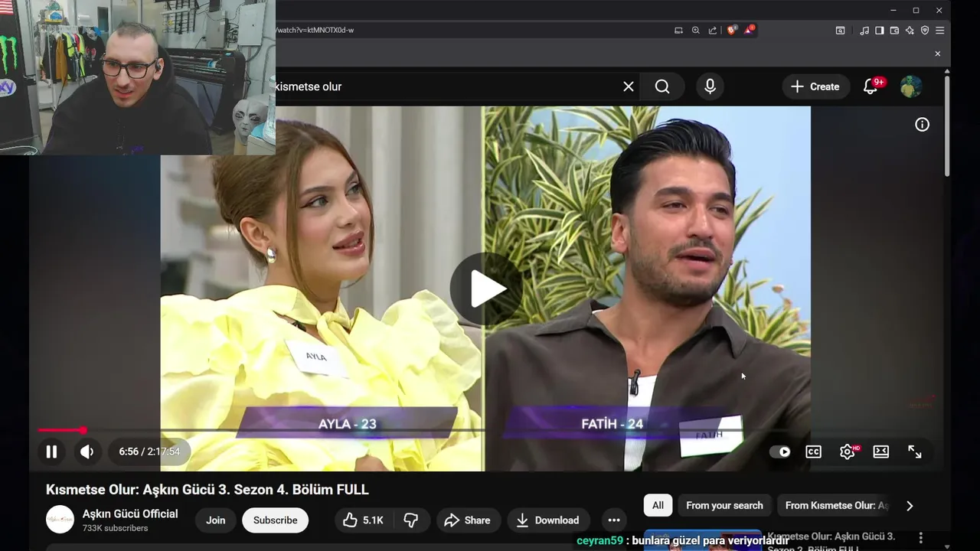Like the video (5.1K)
Screen dimensions: 980x551
point(363,520)
